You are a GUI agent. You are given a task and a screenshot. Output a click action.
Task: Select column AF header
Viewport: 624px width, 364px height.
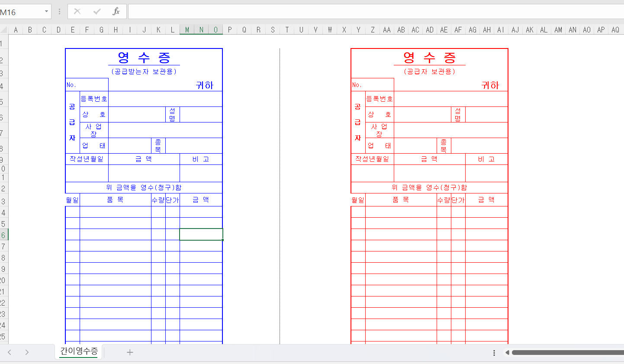pos(458,29)
